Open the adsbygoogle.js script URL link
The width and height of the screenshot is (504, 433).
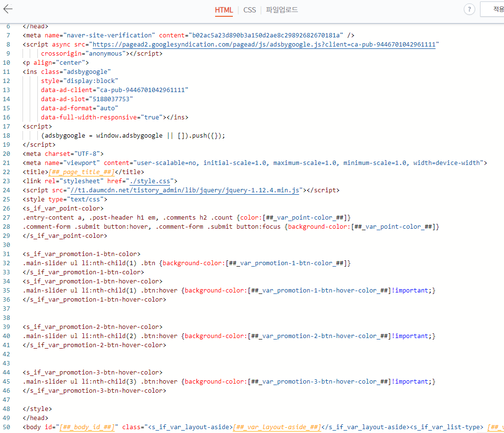pyautogui.click(x=264, y=45)
